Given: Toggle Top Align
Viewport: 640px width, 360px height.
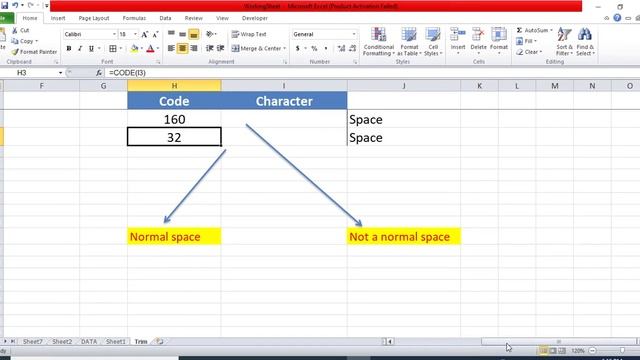Looking at the screenshot, I should tap(171, 34).
